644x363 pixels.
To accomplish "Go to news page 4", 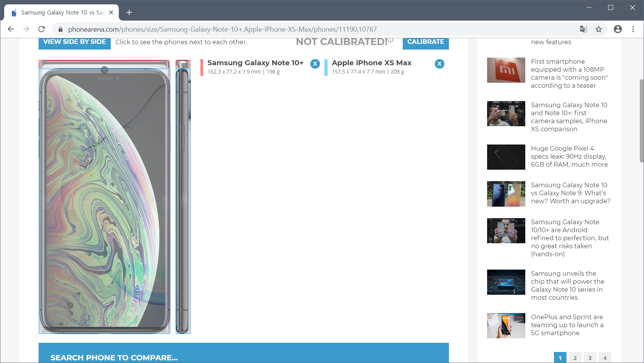I will pos(605,358).
